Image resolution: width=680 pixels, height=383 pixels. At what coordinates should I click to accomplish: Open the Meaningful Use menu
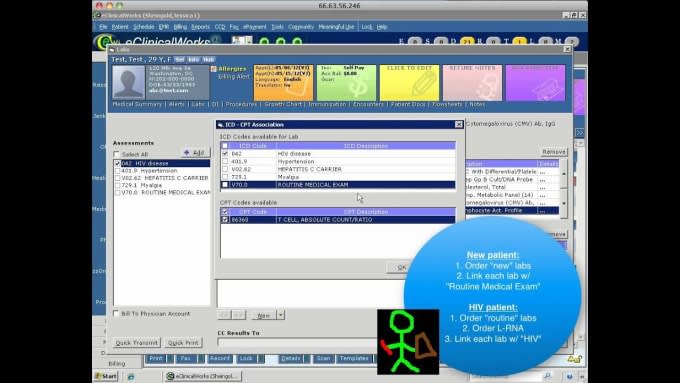coord(336,27)
